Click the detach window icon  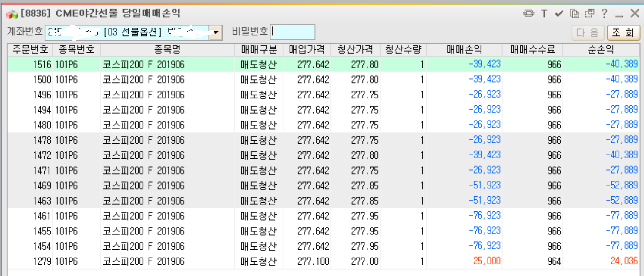coord(589,14)
